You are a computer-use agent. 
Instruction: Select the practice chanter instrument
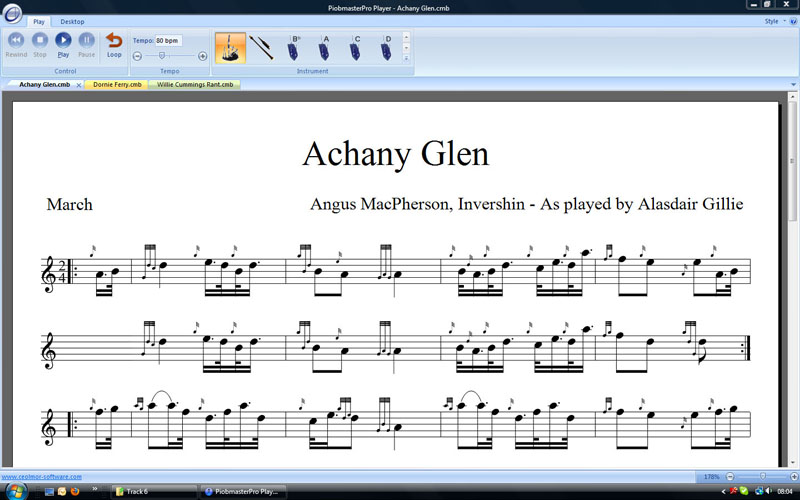261,47
